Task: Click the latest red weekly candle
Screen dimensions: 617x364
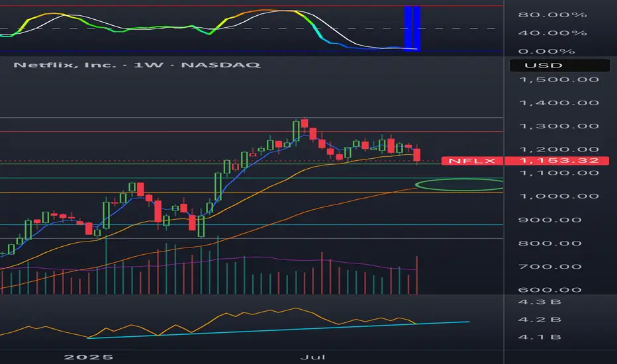Action: 416,154
